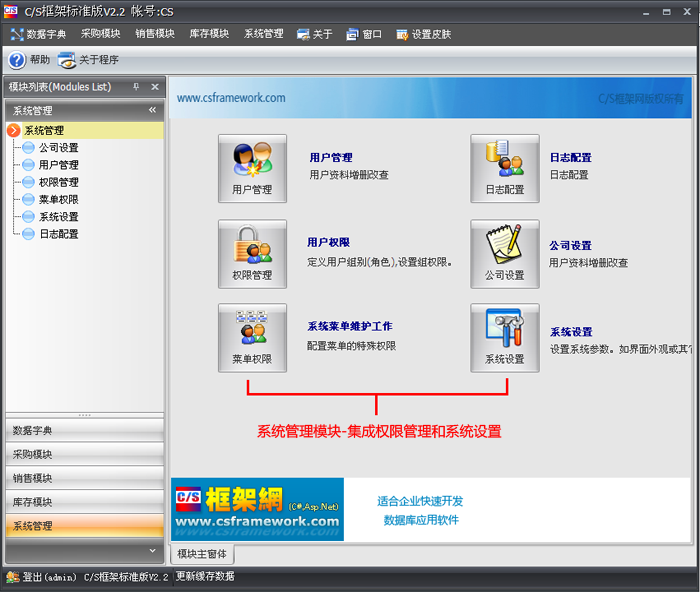The width and height of the screenshot is (700, 592).
Task: Click 更新缓存数据 in the status bar
Action: 205,577
